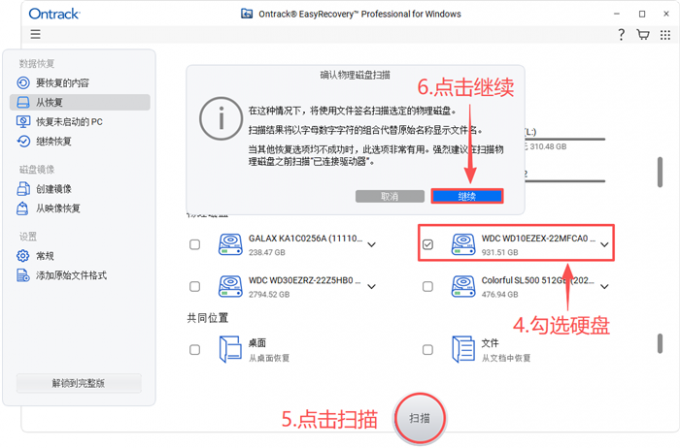Expand the WDC WD10EZEX disk chevron
The image size is (680, 448).
click(x=605, y=245)
